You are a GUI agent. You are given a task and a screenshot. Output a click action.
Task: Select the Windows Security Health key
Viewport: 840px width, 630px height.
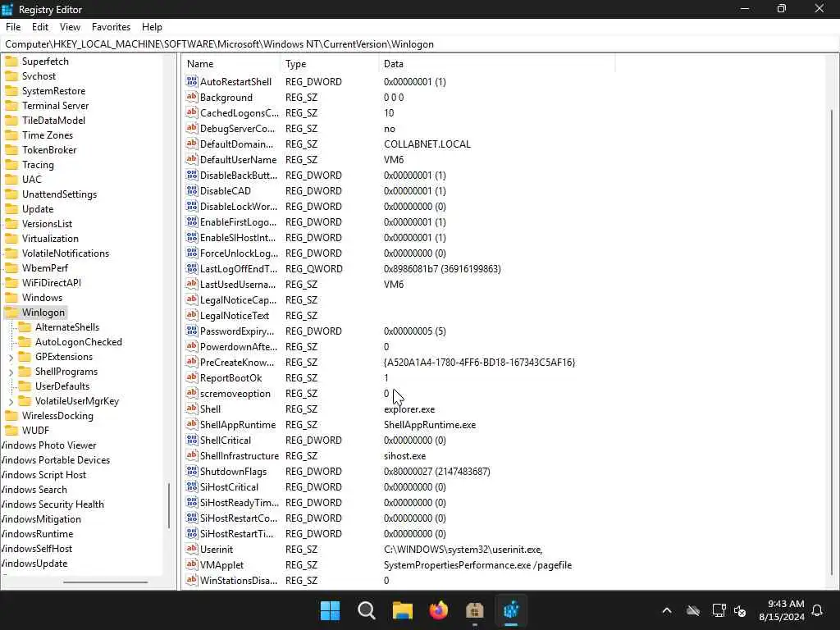coord(52,504)
